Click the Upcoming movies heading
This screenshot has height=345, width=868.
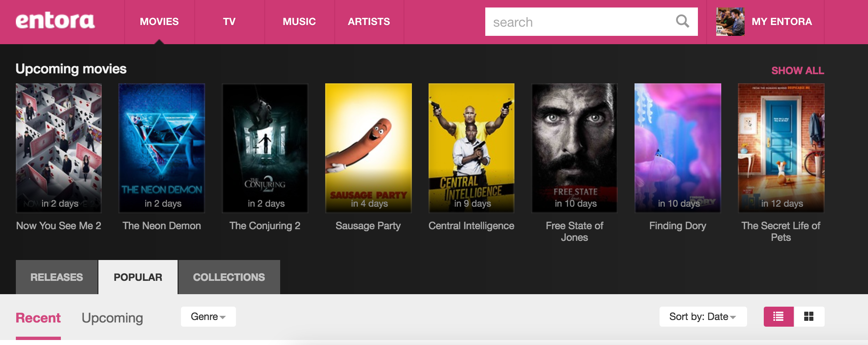pos(71,69)
